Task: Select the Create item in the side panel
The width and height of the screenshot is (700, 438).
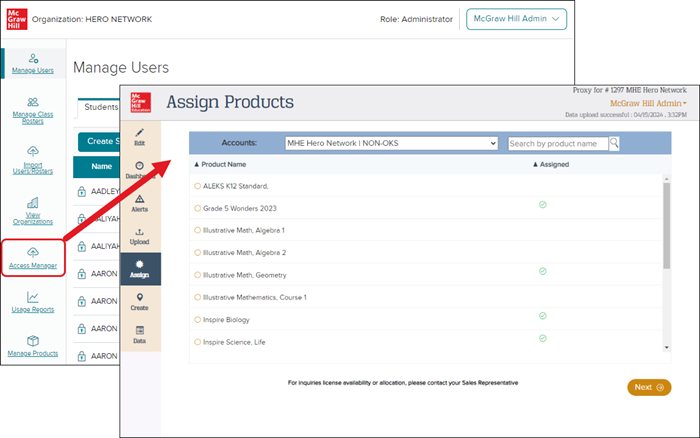Action: pyautogui.click(x=139, y=302)
